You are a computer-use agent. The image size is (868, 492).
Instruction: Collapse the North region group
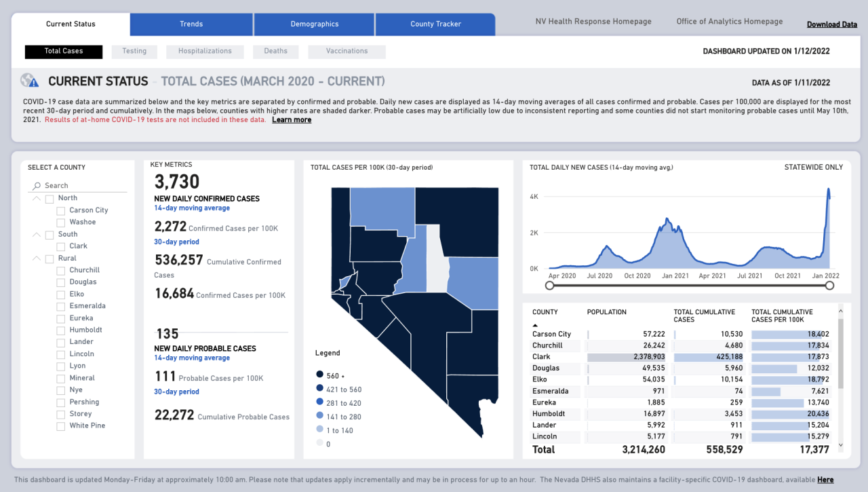pyautogui.click(x=36, y=198)
